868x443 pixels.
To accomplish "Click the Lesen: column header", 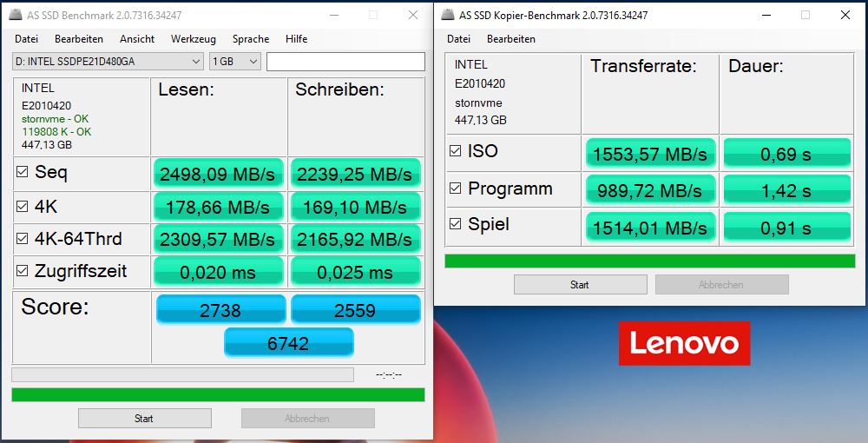I will [x=186, y=89].
